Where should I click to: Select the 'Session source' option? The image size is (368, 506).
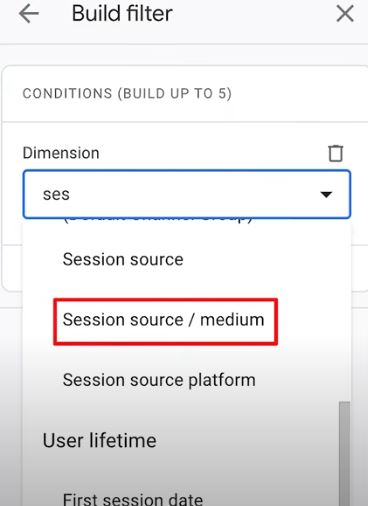pos(123,259)
